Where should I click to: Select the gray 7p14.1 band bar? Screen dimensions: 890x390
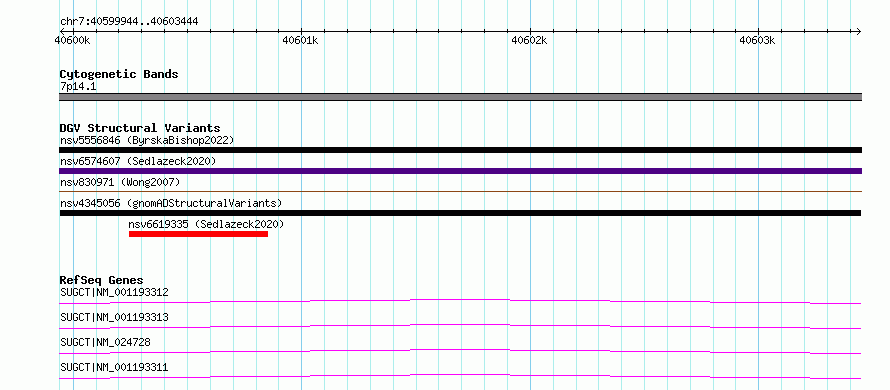click(460, 97)
